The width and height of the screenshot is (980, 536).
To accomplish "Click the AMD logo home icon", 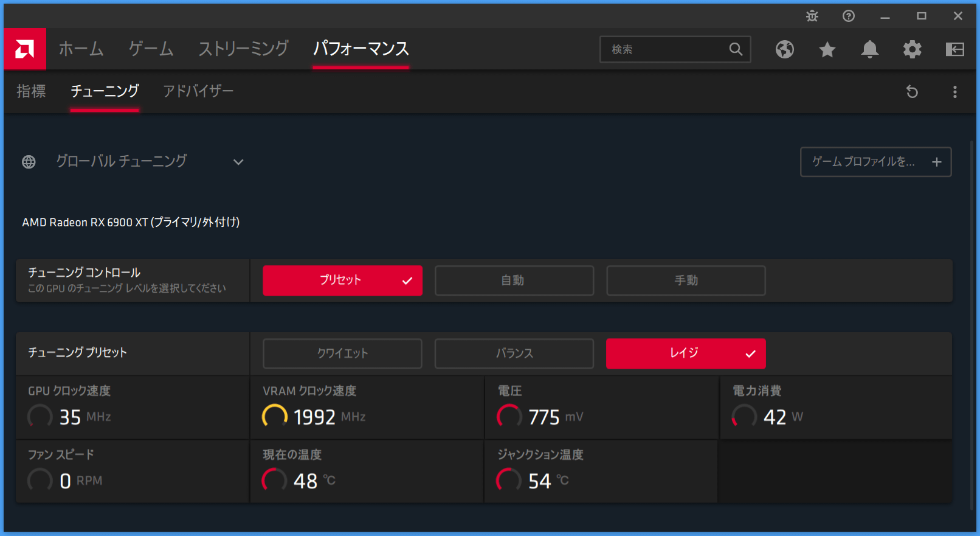I will click(24, 49).
